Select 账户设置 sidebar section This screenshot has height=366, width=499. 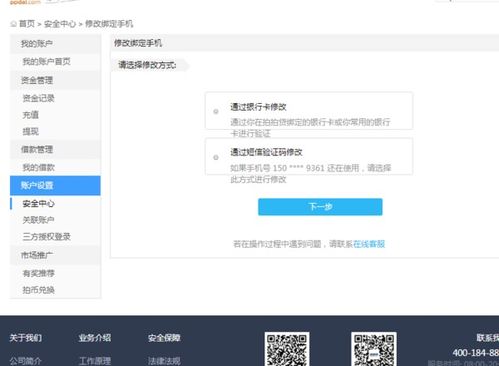click(x=55, y=186)
